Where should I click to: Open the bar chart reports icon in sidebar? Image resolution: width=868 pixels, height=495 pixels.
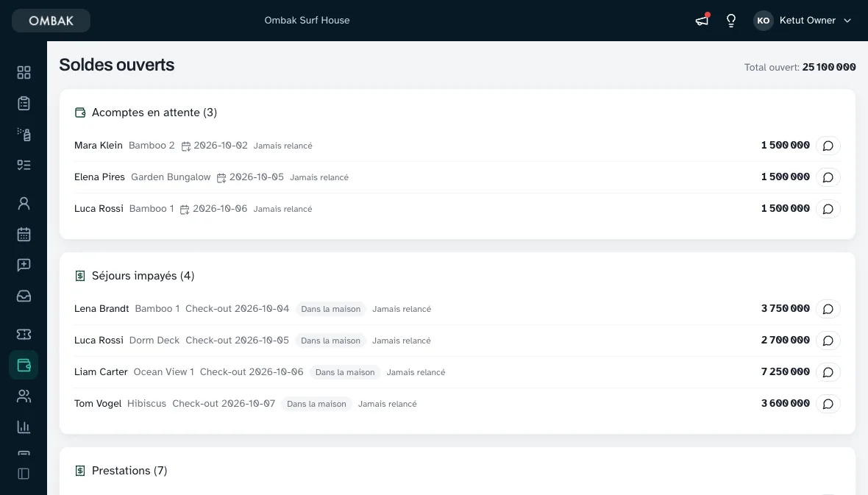[x=24, y=427]
